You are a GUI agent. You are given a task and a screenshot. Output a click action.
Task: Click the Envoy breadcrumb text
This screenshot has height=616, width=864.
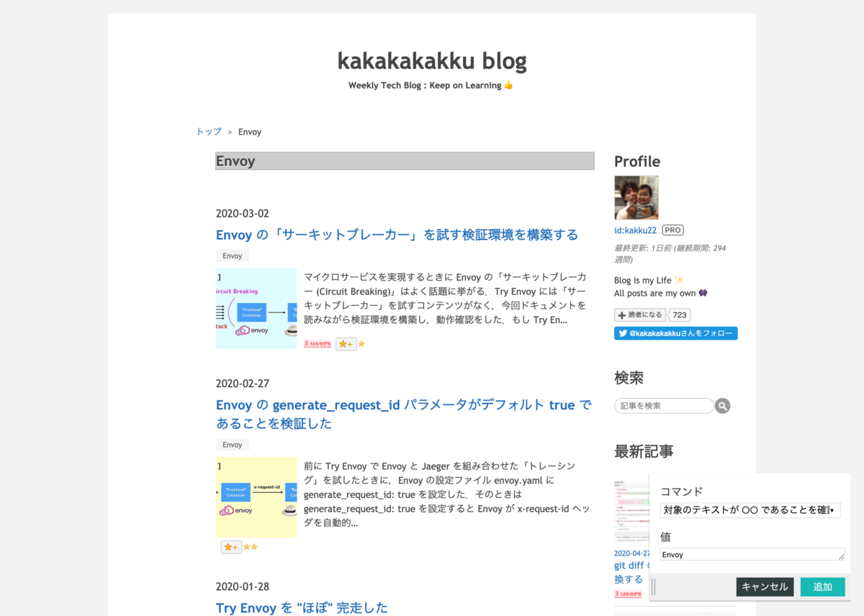pos(250,132)
